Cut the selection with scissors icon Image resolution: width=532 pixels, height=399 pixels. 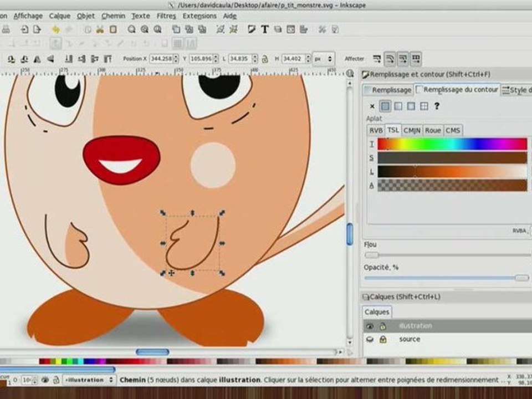click(100, 30)
